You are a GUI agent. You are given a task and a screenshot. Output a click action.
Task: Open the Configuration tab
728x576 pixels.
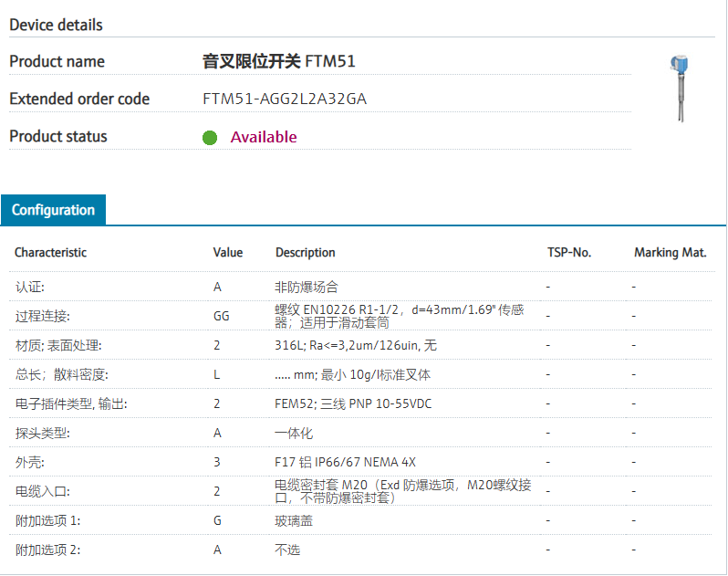pos(53,210)
